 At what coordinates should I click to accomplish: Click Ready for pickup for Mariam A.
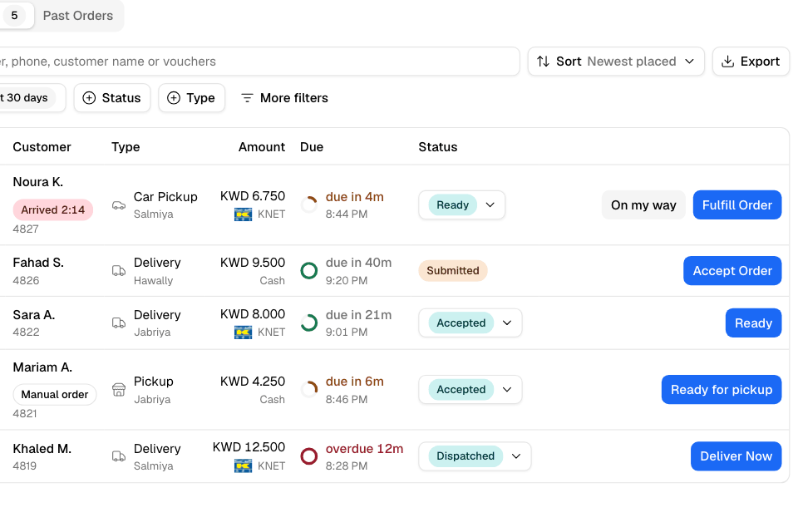(722, 390)
